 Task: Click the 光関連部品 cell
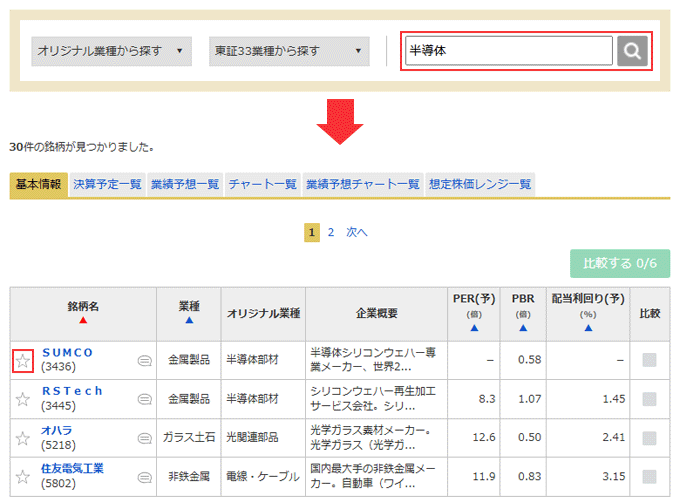pyautogui.click(x=252, y=437)
